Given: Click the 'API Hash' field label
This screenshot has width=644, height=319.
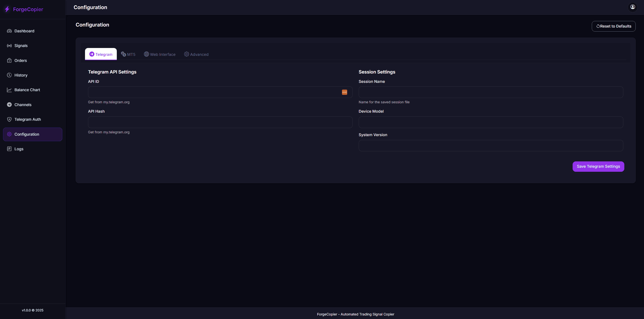Looking at the screenshot, I should click(96, 111).
